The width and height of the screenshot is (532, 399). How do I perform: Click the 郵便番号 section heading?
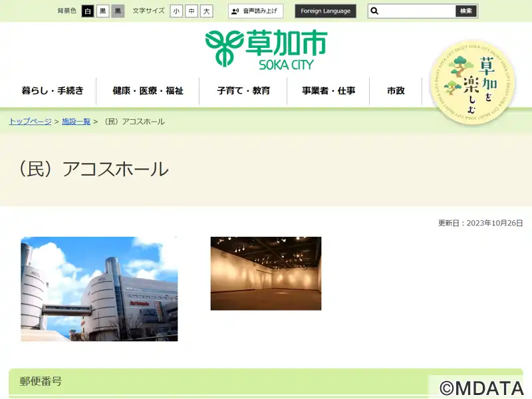(x=41, y=381)
